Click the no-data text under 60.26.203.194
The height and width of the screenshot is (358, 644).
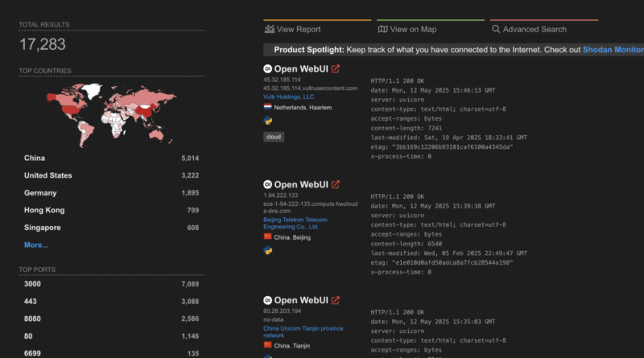click(273, 319)
